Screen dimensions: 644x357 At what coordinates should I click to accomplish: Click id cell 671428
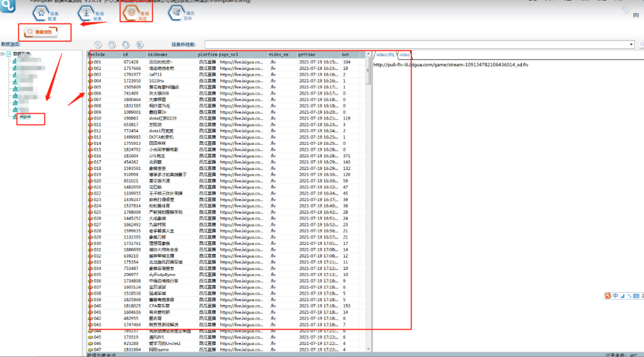pyautogui.click(x=131, y=63)
